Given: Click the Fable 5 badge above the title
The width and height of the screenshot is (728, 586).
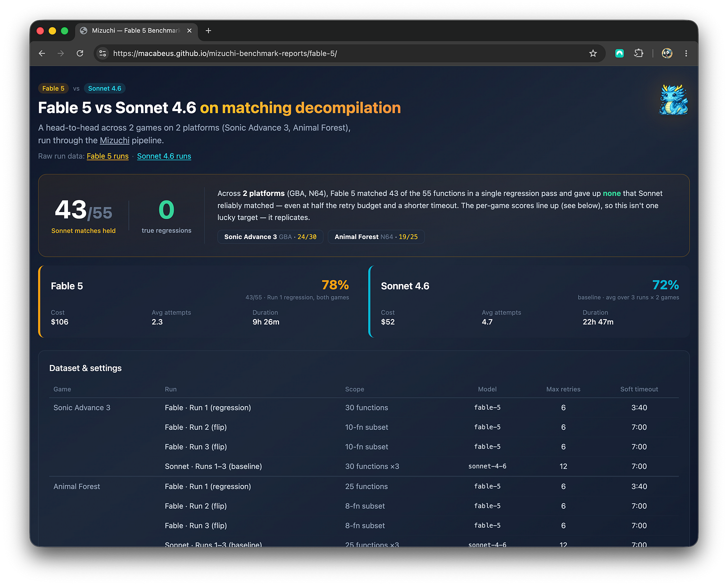Looking at the screenshot, I should [53, 88].
